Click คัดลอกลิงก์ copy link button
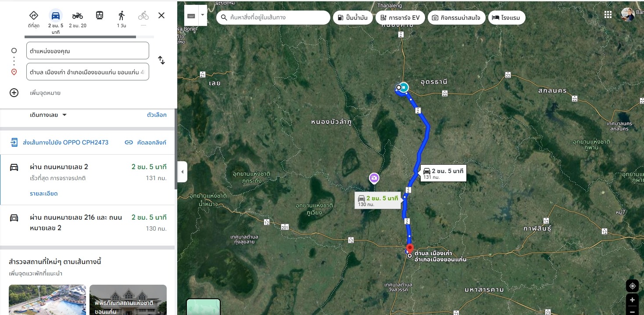 (x=145, y=142)
